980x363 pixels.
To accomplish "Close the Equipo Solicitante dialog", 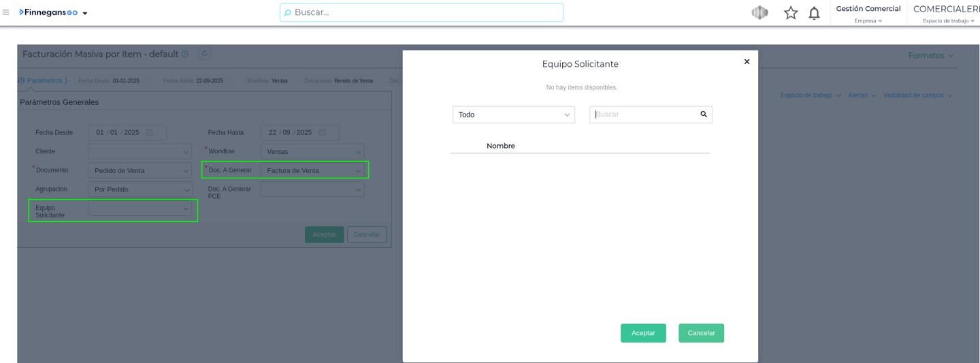I will point(747,61).
